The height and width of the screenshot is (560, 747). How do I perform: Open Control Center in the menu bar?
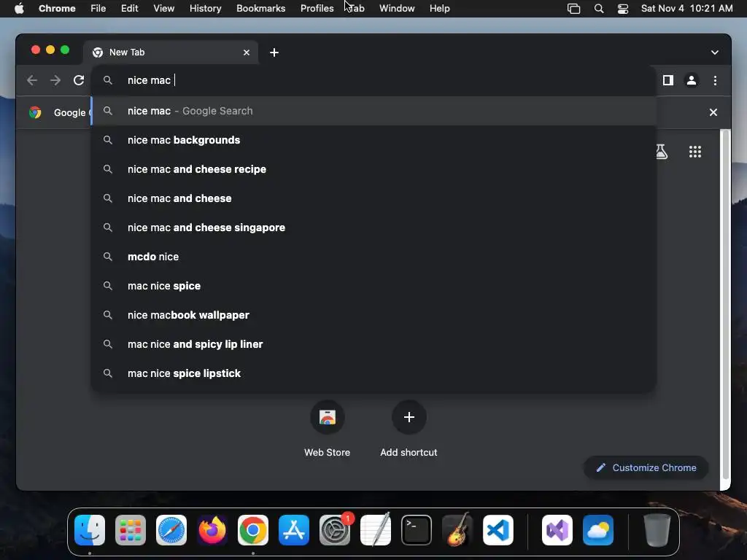(x=623, y=8)
